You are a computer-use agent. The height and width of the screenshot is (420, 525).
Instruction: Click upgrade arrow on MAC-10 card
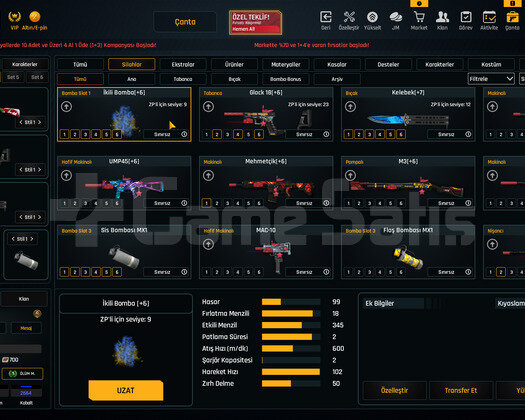(208, 244)
